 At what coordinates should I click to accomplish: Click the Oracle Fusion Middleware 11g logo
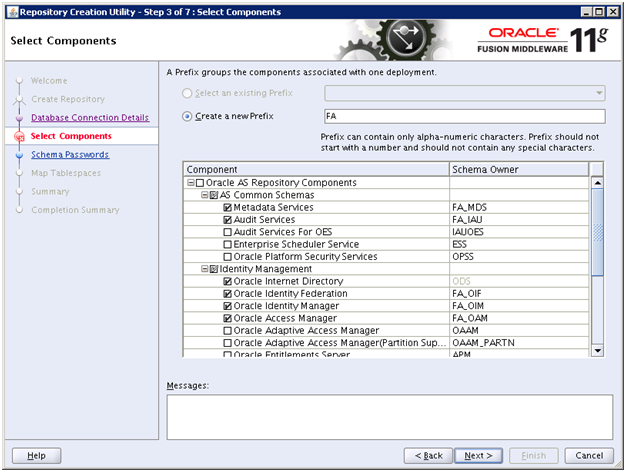point(543,40)
